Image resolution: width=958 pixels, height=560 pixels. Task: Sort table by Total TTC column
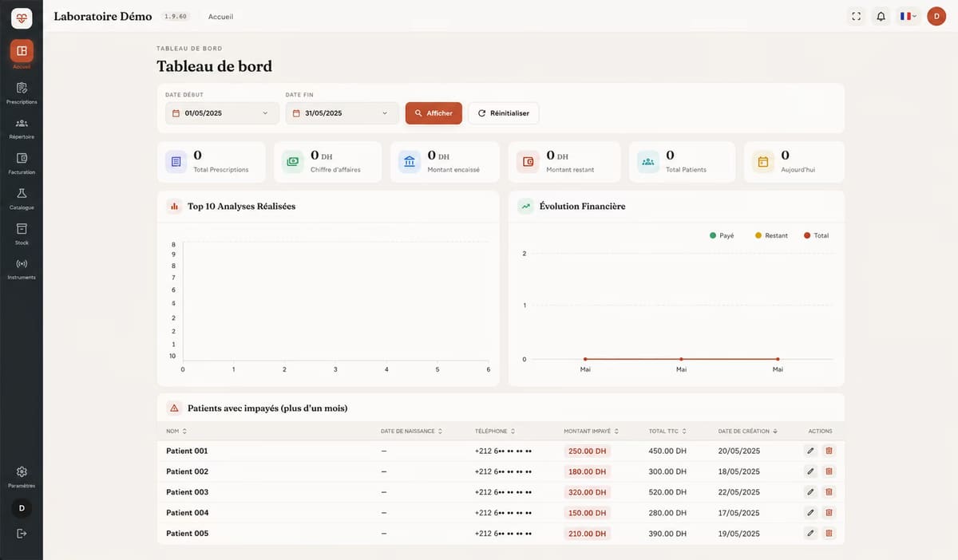(x=667, y=431)
